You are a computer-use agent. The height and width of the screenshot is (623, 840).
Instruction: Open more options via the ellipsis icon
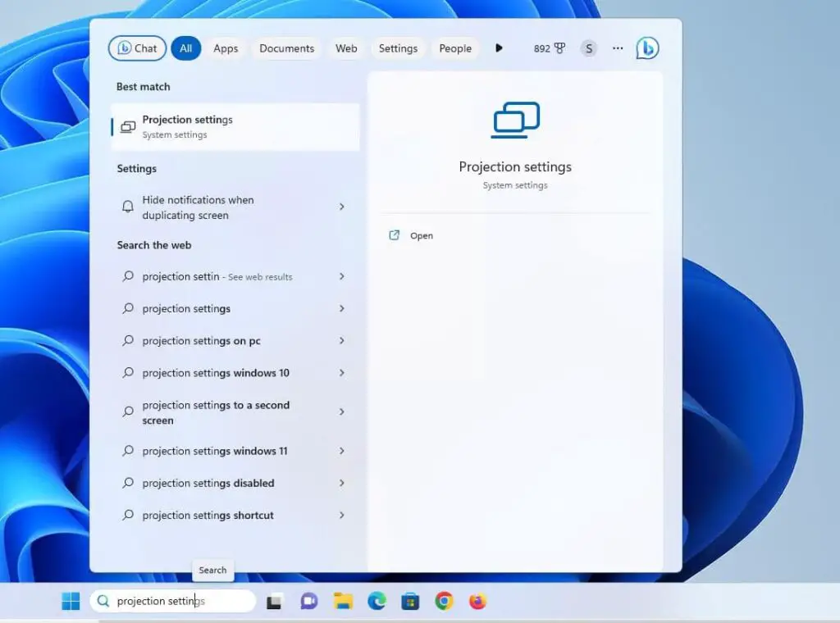point(618,48)
